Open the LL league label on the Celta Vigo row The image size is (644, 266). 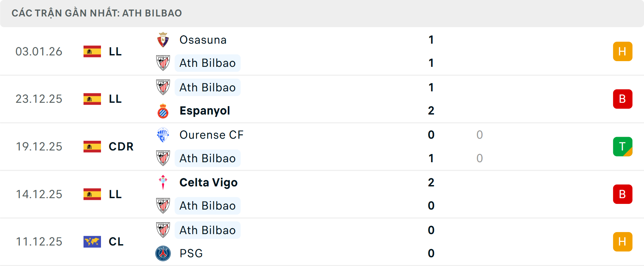click(x=115, y=194)
